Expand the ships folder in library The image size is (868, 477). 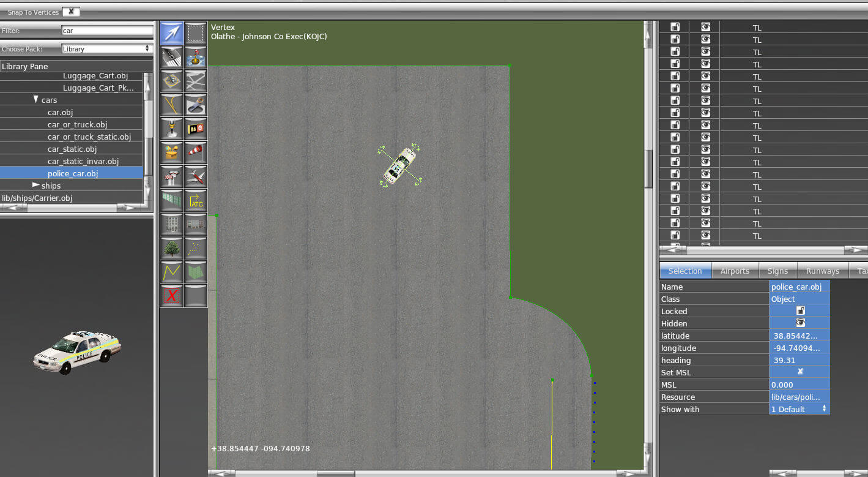click(x=35, y=185)
